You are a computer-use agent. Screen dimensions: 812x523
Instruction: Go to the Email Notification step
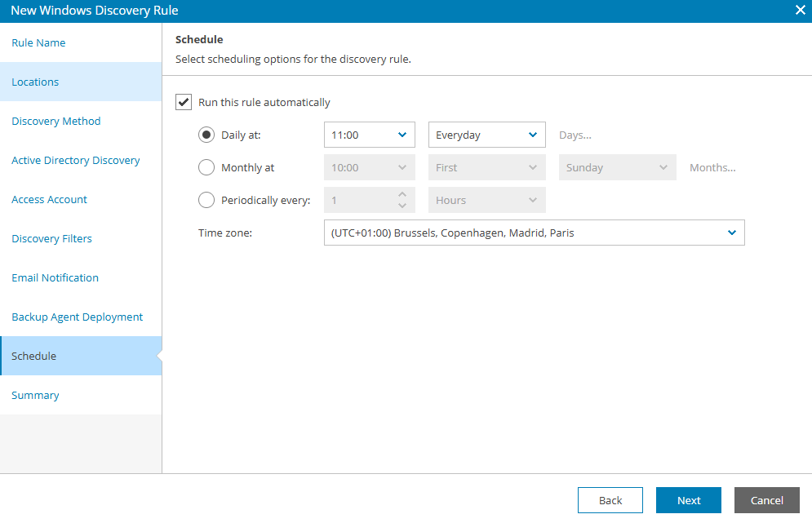tap(81, 277)
